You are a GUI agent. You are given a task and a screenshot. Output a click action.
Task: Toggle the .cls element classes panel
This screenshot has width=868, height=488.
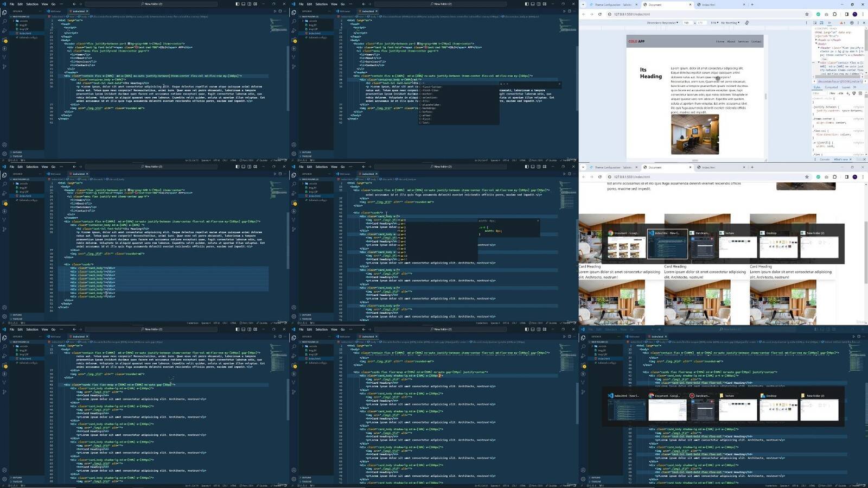[840, 93]
